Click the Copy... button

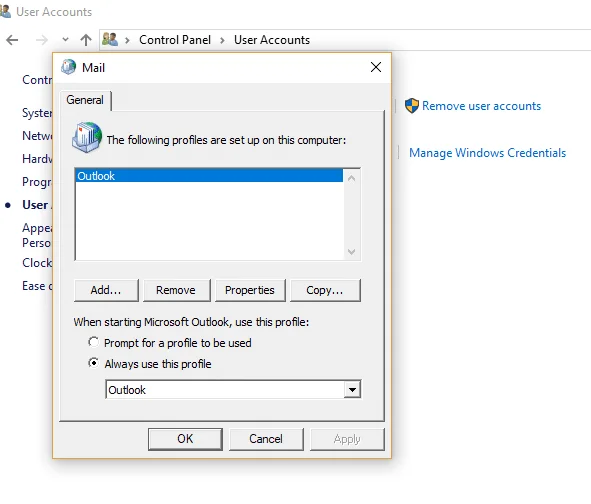[325, 290]
